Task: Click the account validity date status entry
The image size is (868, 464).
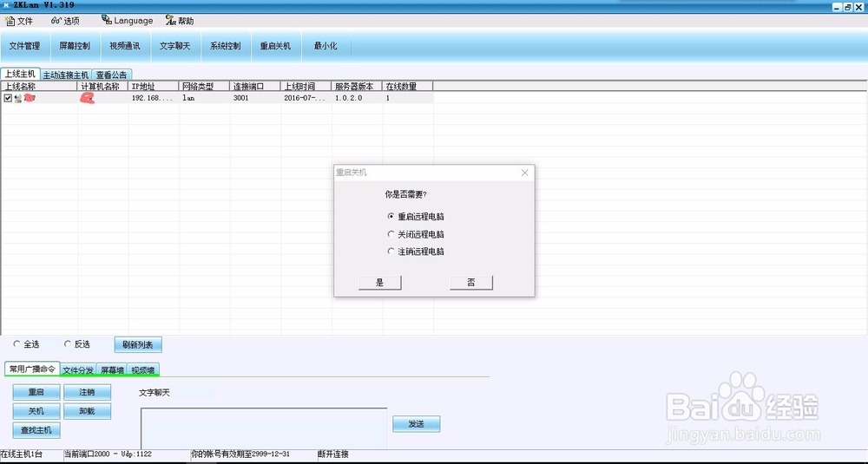Action: point(240,454)
